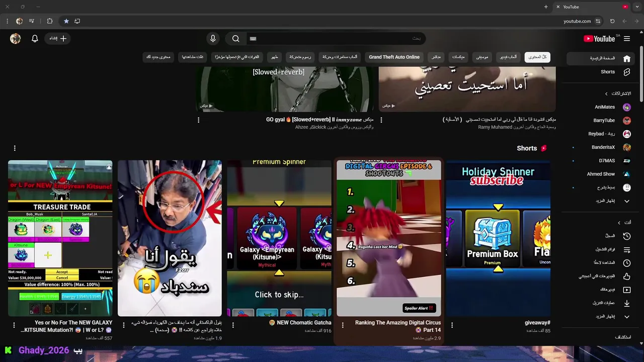The width and height of the screenshot is (644, 362).
Task: Click the NEW Chomatic Gatcha title
Action: point(300,323)
